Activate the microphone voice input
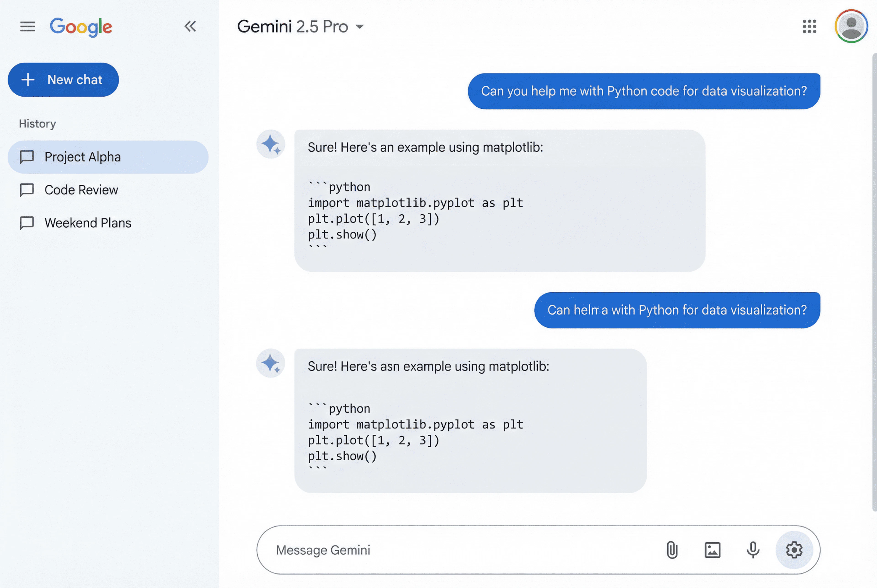The image size is (877, 588). (753, 550)
